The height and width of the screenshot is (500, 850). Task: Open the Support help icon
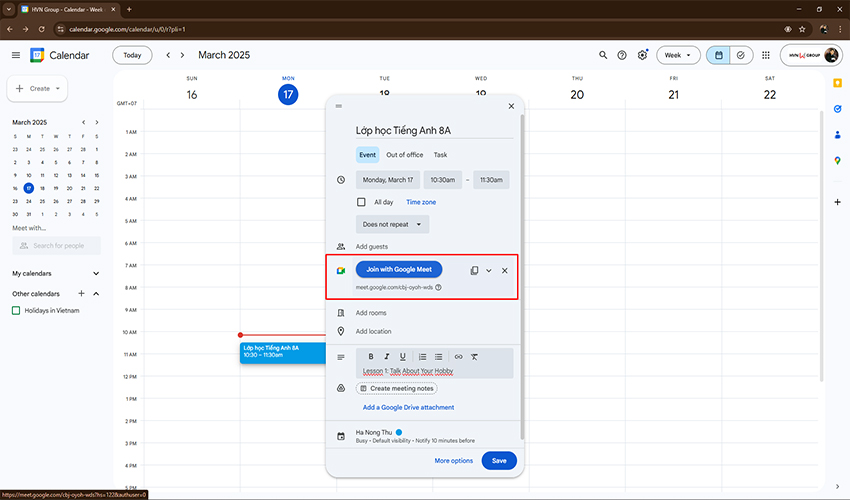[x=622, y=55]
